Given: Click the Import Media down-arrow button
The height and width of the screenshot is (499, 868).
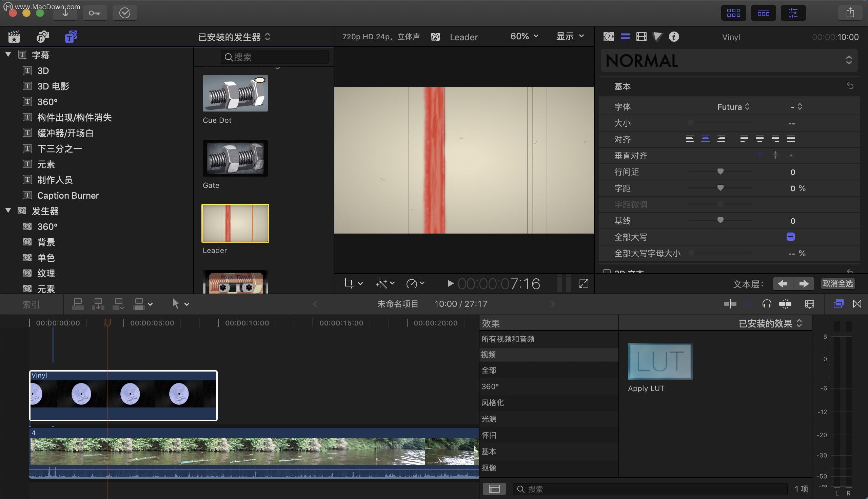Looking at the screenshot, I should 65,13.
